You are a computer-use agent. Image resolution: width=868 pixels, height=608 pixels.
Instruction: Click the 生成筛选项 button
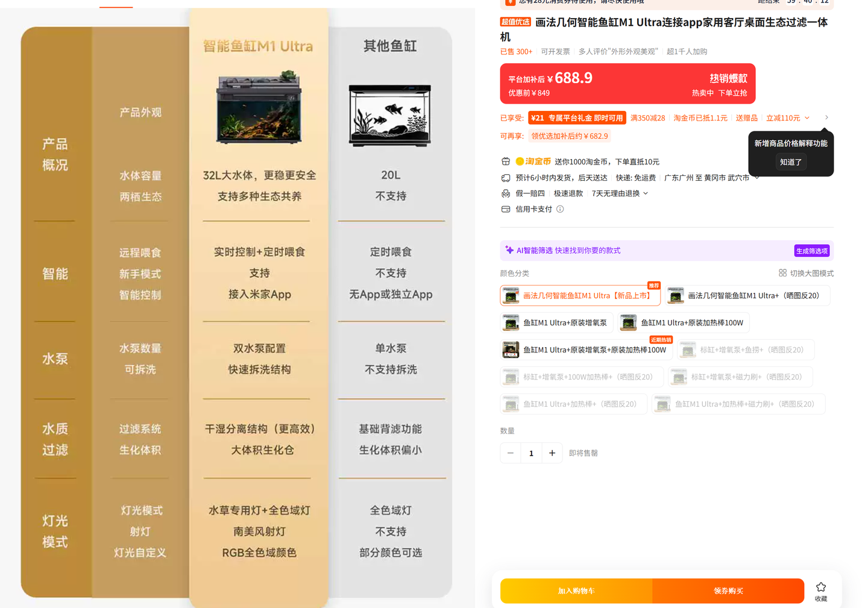coord(811,251)
